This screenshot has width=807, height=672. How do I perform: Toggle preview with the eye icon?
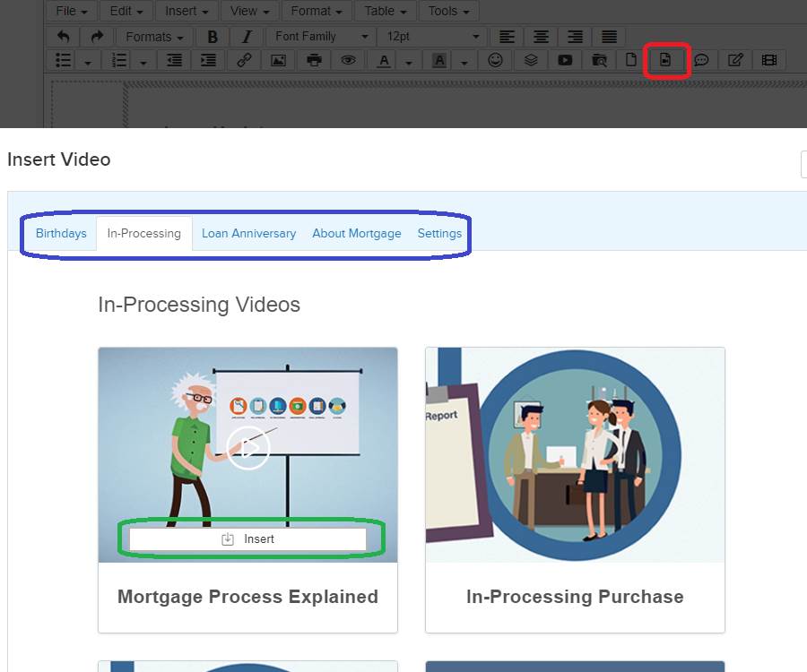tap(348, 60)
